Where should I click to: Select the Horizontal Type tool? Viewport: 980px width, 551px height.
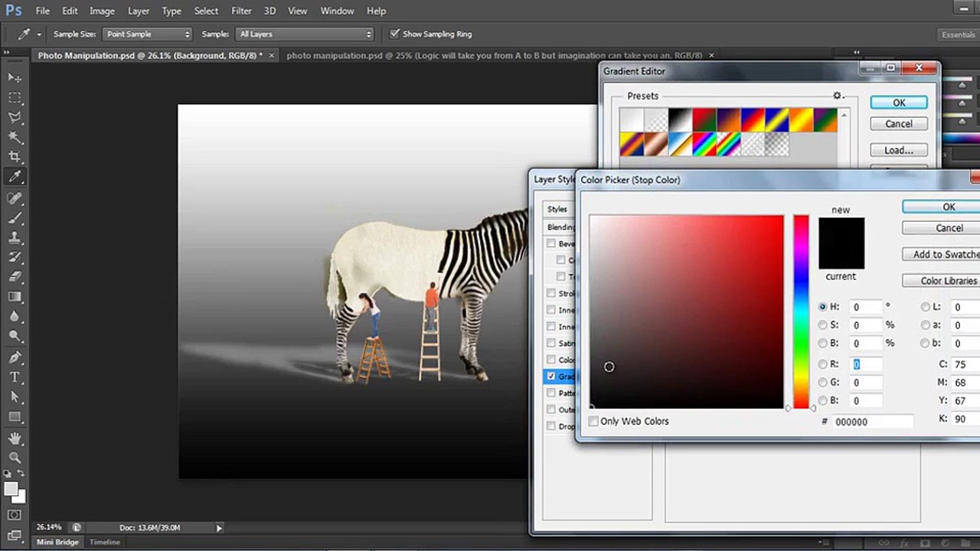point(15,377)
